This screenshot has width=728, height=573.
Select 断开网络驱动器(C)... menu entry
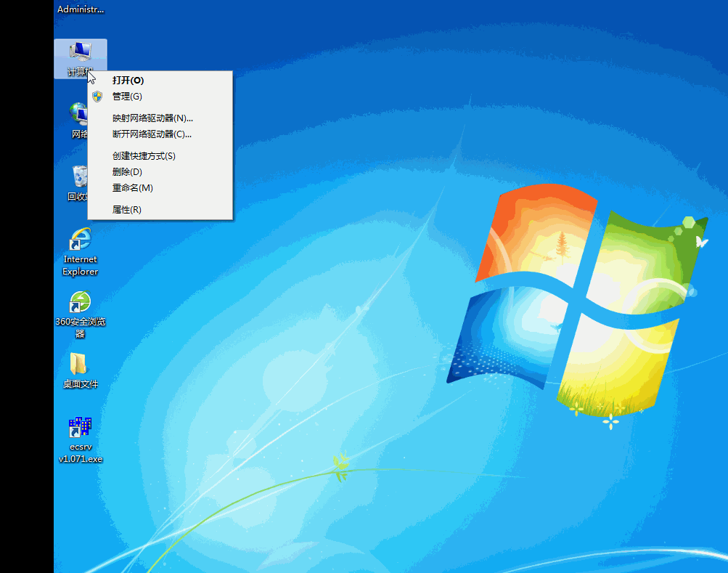coord(160,134)
